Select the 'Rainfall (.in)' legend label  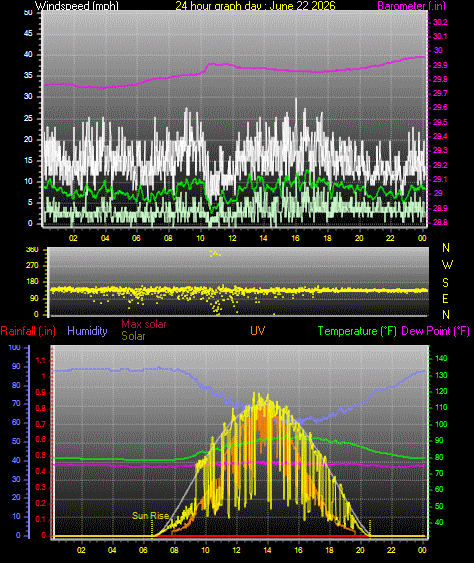pos(28,331)
